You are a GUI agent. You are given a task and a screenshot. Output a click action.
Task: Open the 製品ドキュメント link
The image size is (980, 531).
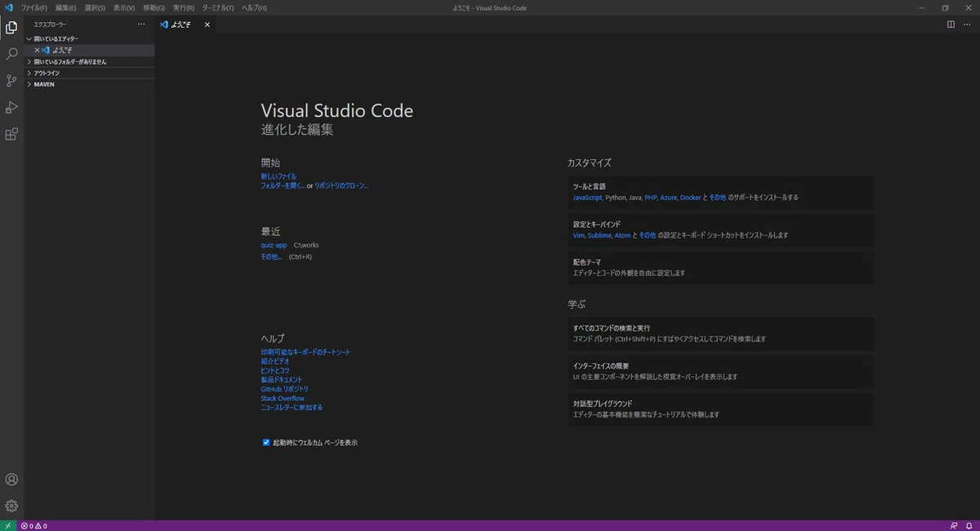pyautogui.click(x=282, y=380)
